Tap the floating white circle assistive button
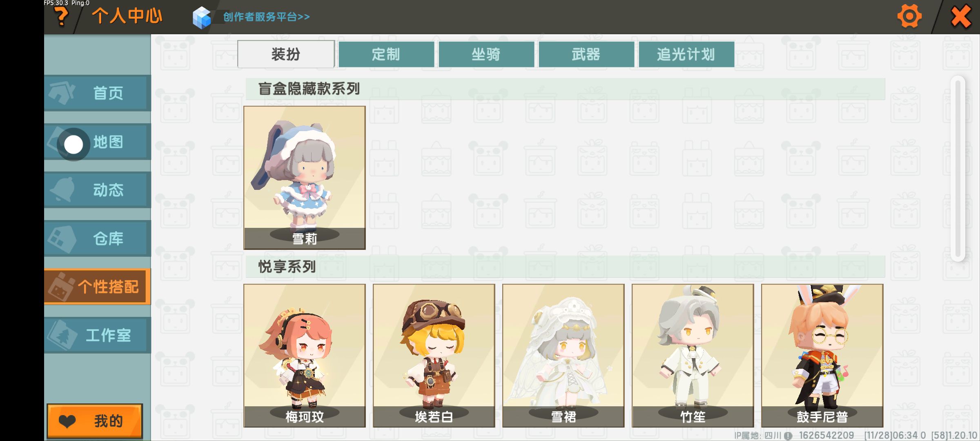Viewport: 980px width, 441px height. pyautogui.click(x=73, y=145)
